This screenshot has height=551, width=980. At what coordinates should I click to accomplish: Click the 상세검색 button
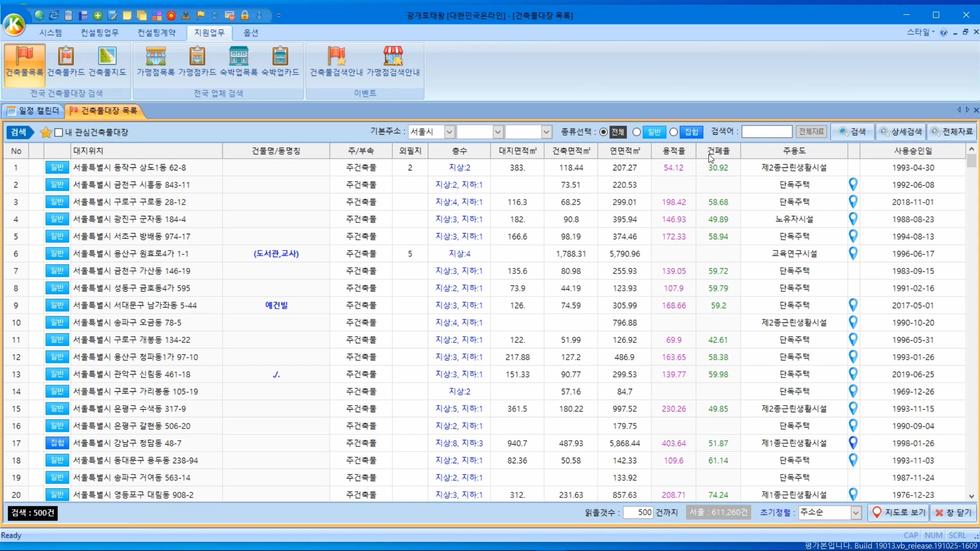pos(901,132)
